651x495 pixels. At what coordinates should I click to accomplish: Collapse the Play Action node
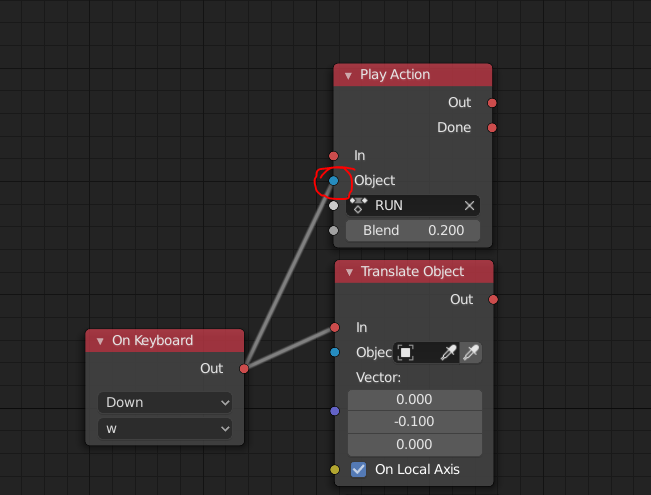tap(348, 76)
